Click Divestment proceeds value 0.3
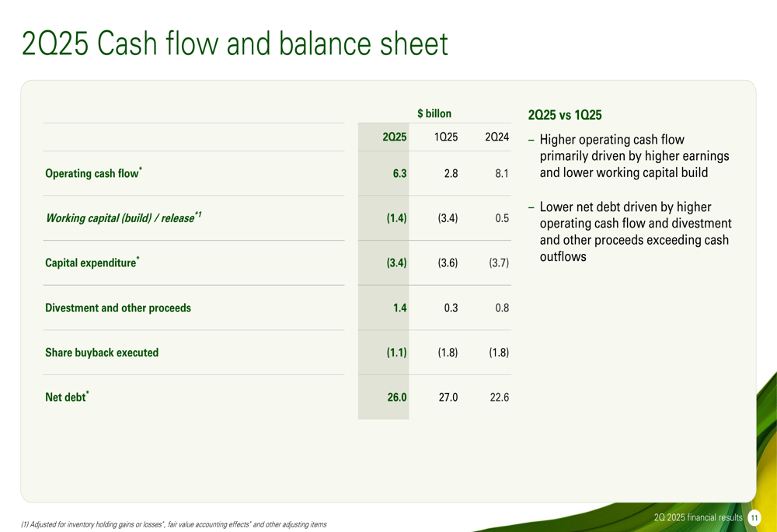This screenshot has height=532, width=777. pyautogui.click(x=451, y=308)
